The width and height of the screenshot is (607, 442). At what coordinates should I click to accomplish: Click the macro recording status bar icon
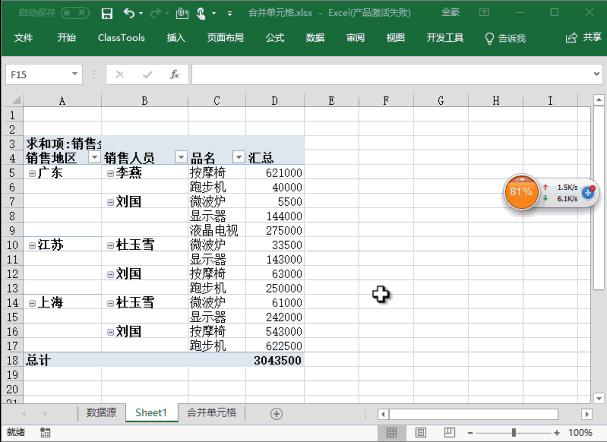(45, 432)
